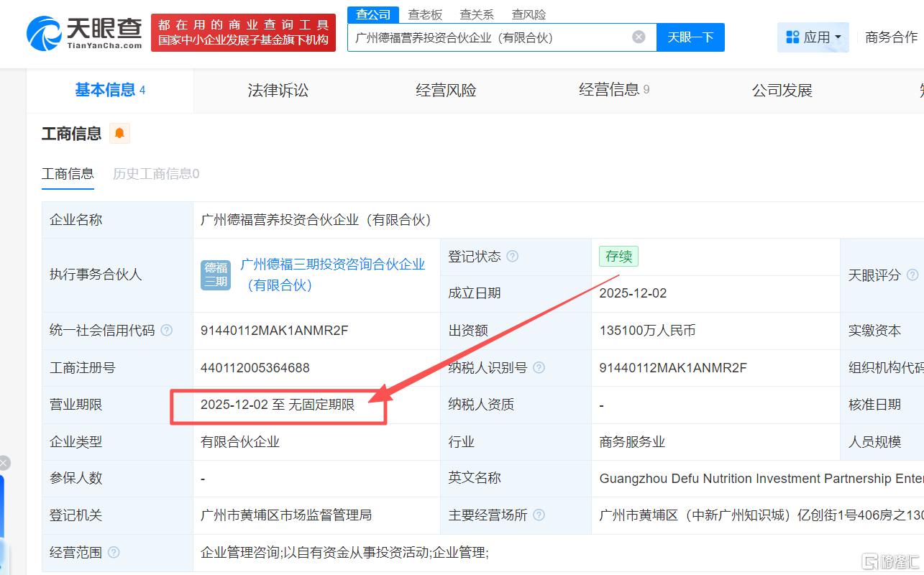Click the orange bell alert icon

[x=119, y=134]
